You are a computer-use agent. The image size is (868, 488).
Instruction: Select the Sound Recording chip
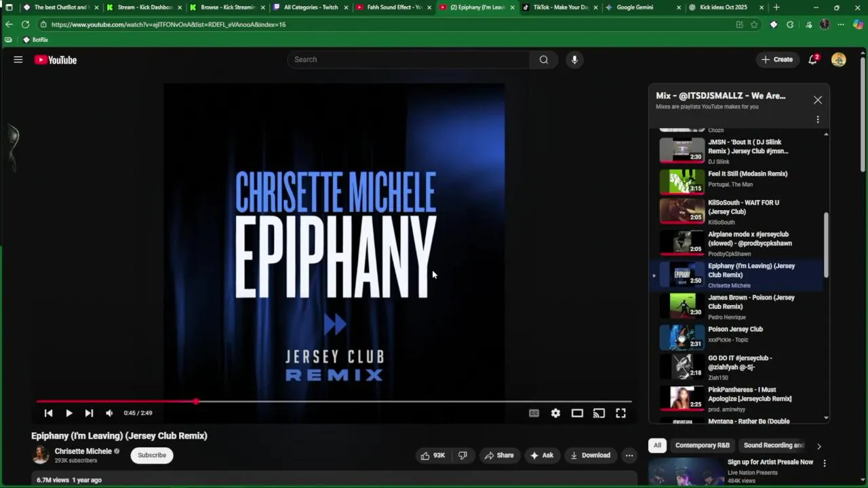click(x=773, y=445)
